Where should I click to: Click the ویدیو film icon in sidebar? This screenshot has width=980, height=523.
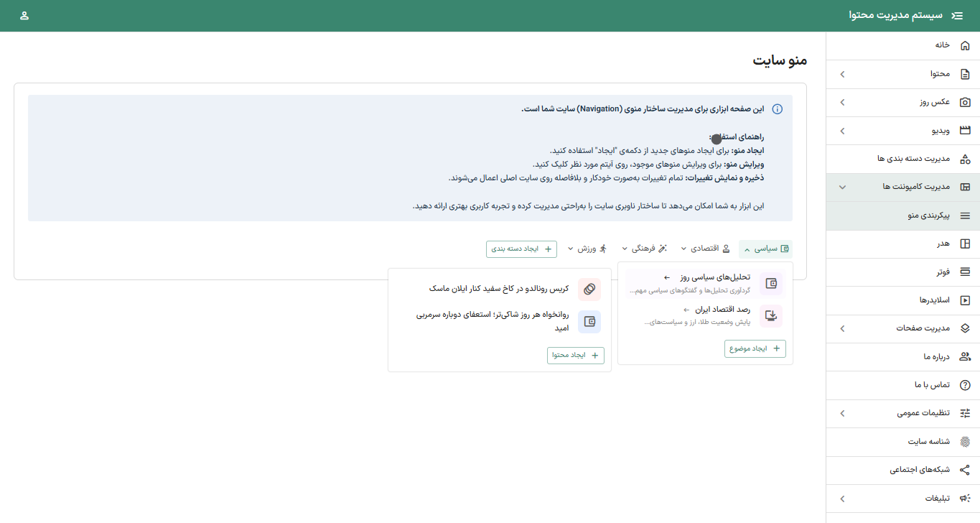click(x=965, y=130)
